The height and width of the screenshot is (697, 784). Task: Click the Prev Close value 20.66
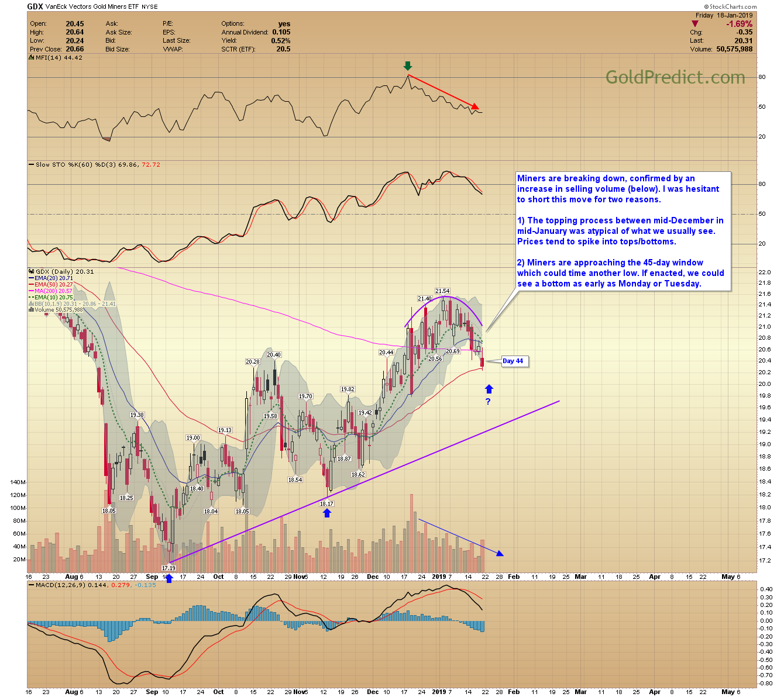click(75, 49)
